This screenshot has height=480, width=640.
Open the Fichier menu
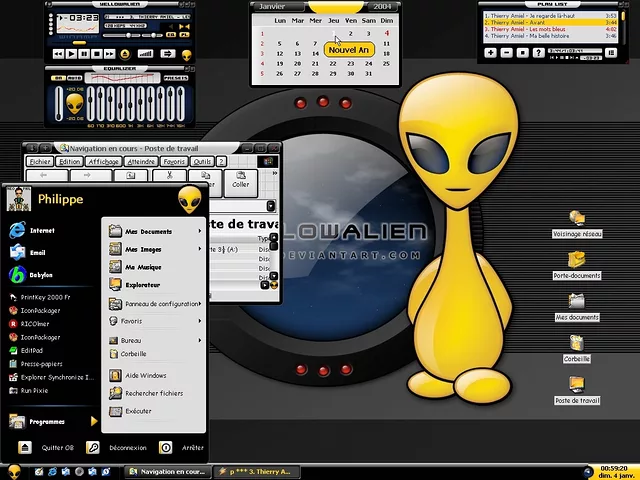pos(40,161)
